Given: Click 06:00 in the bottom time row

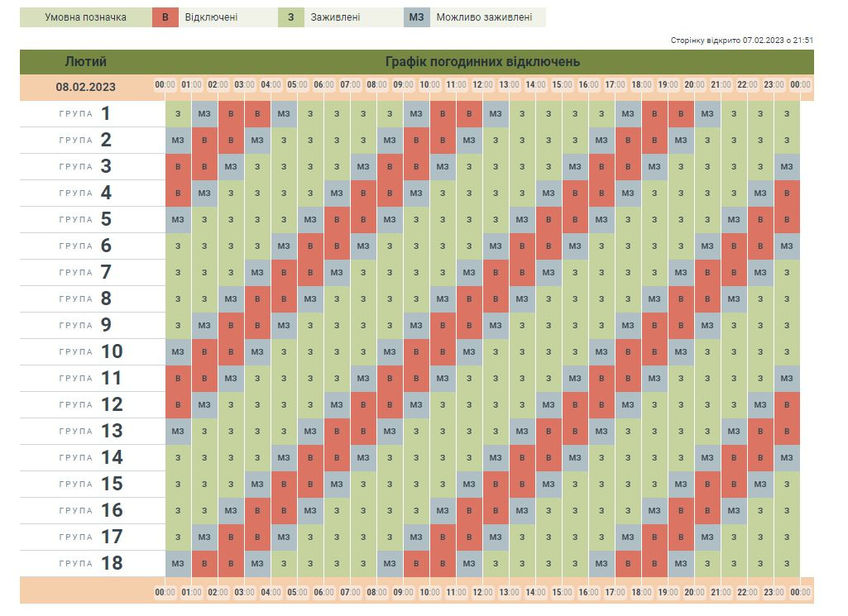Looking at the screenshot, I should (x=323, y=592).
